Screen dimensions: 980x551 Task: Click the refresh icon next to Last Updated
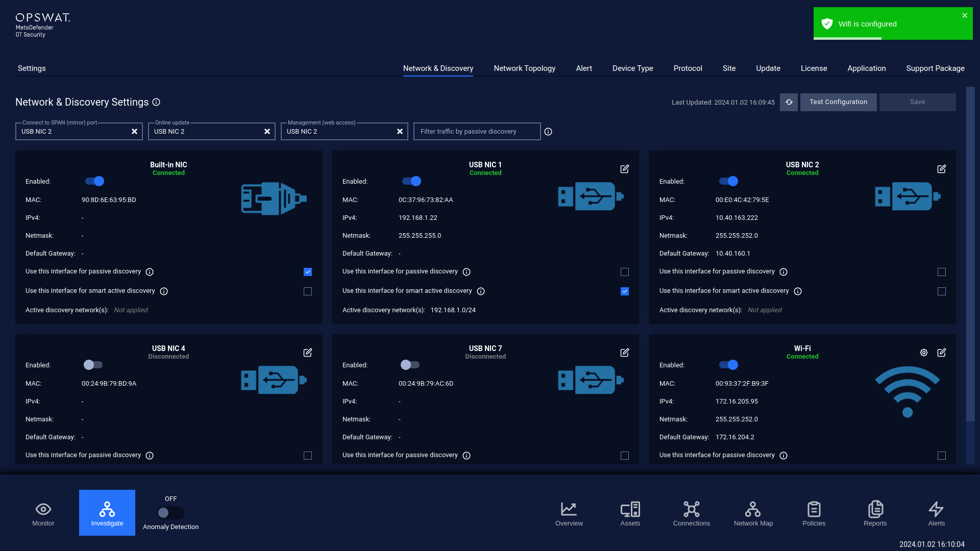coord(789,102)
